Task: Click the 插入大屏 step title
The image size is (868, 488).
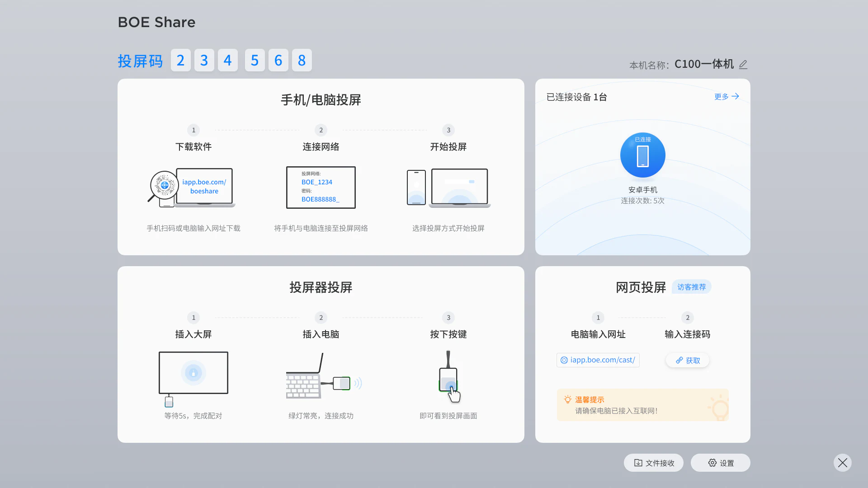Action: [193, 334]
